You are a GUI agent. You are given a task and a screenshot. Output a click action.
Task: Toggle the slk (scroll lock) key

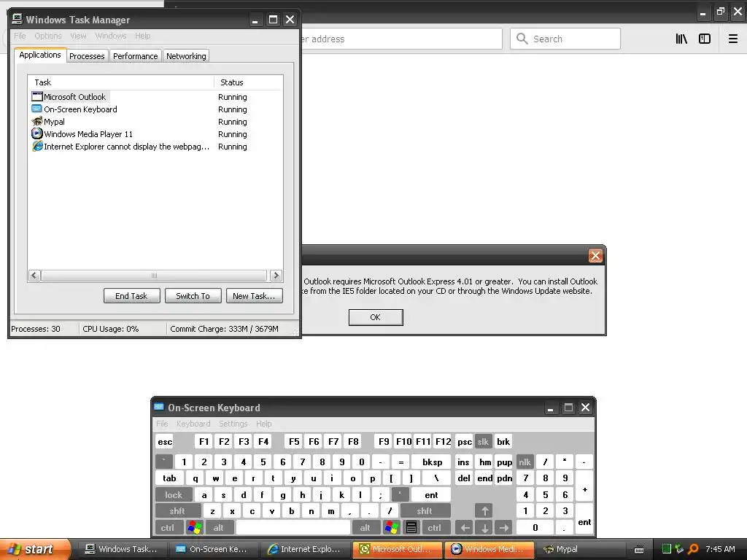[x=483, y=441]
